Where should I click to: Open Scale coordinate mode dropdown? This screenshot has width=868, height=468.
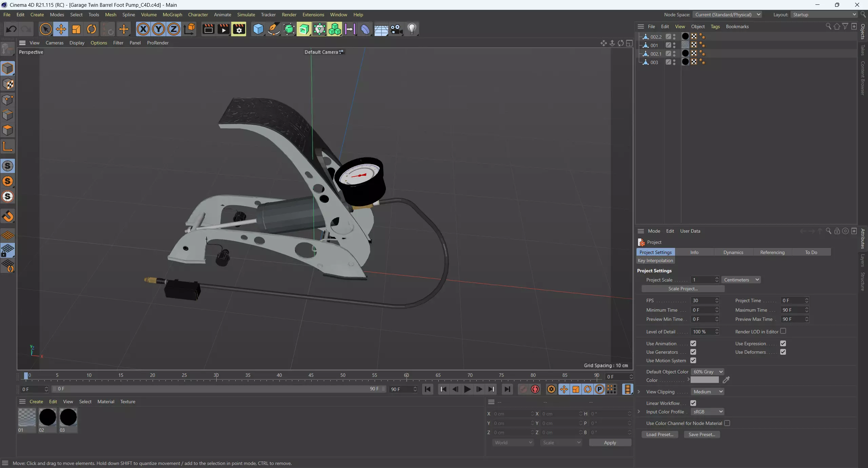click(561, 443)
